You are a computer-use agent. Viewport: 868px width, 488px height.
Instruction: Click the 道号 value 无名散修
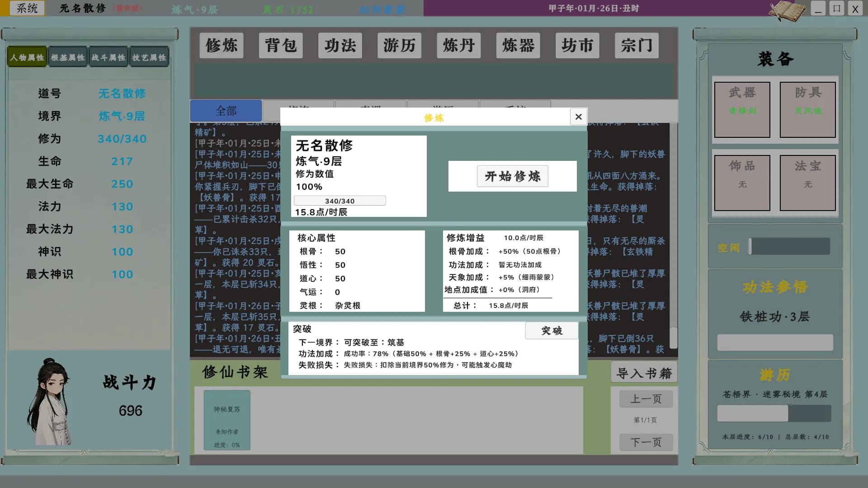click(x=122, y=94)
